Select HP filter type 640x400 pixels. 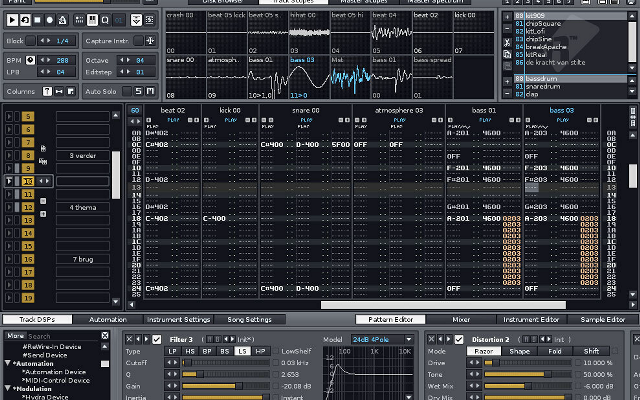point(260,351)
